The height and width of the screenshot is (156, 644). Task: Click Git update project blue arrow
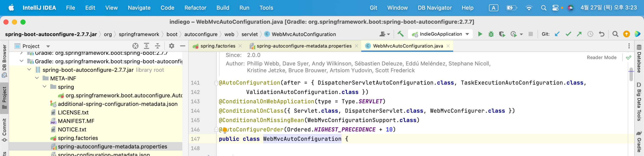coord(557,34)
